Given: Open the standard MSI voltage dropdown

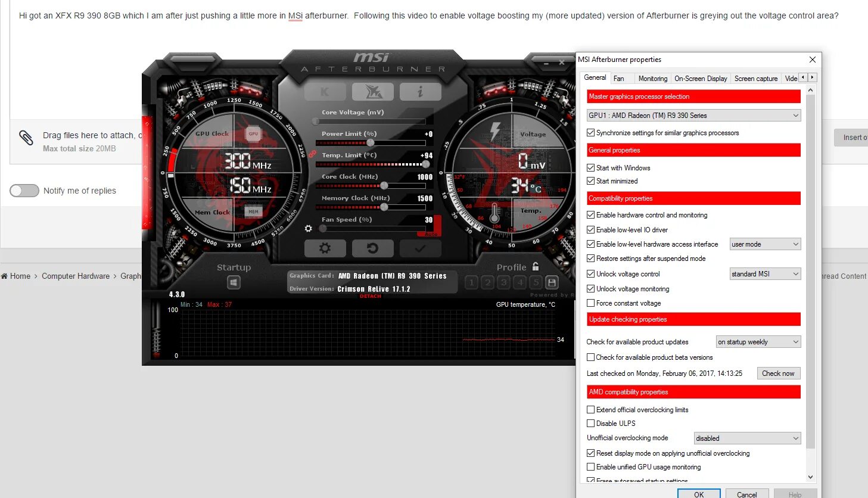Looking at the screenshot, I should point(765,274).
